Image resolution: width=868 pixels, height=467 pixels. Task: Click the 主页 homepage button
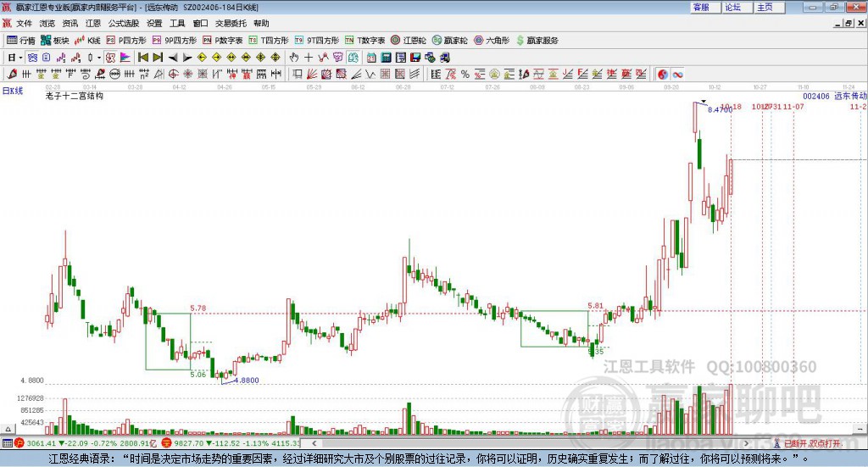pos(770,7)
